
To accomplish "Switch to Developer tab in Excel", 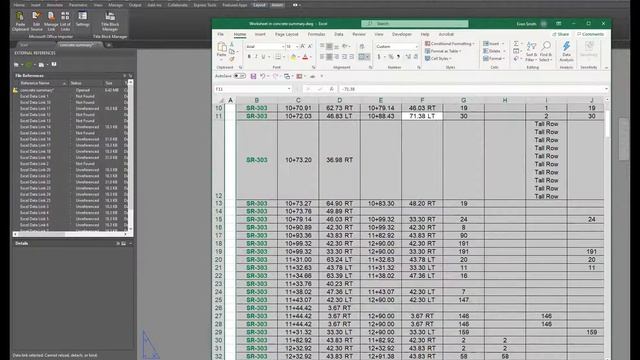I will (402, 34).
